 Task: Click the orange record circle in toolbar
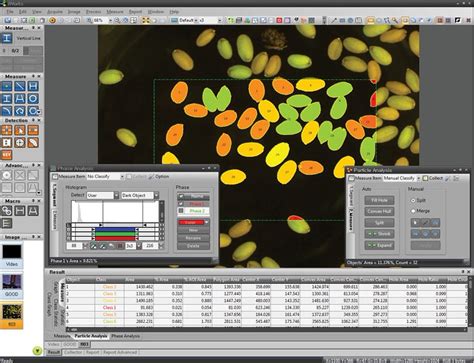(x=52, y=20)
